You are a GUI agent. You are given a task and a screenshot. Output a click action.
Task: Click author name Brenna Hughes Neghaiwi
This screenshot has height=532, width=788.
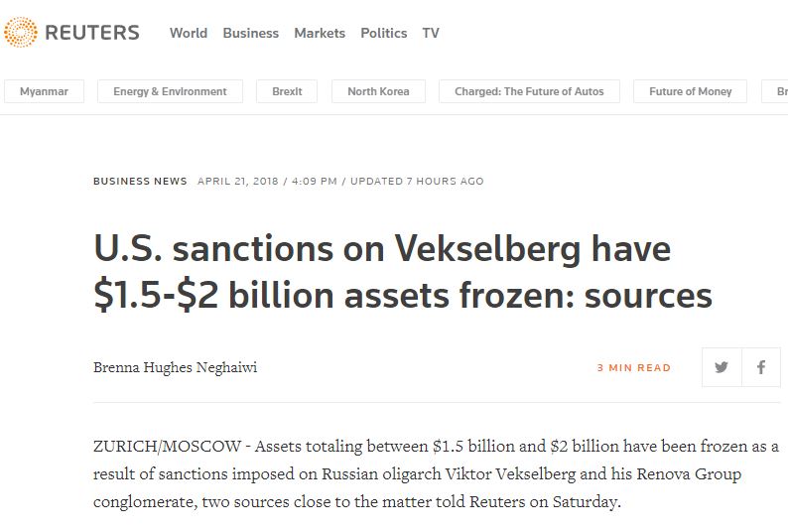coord(175,367)
